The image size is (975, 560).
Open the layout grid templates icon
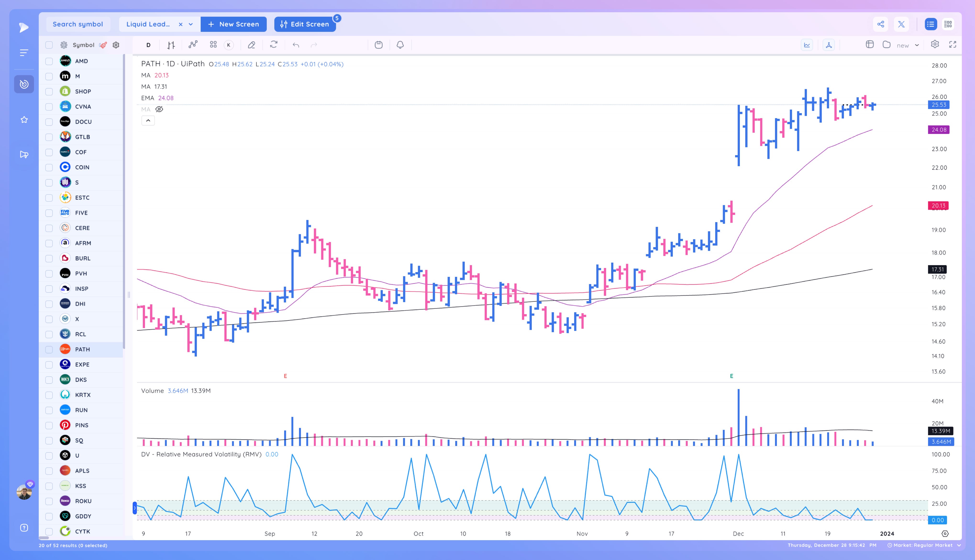213,45
